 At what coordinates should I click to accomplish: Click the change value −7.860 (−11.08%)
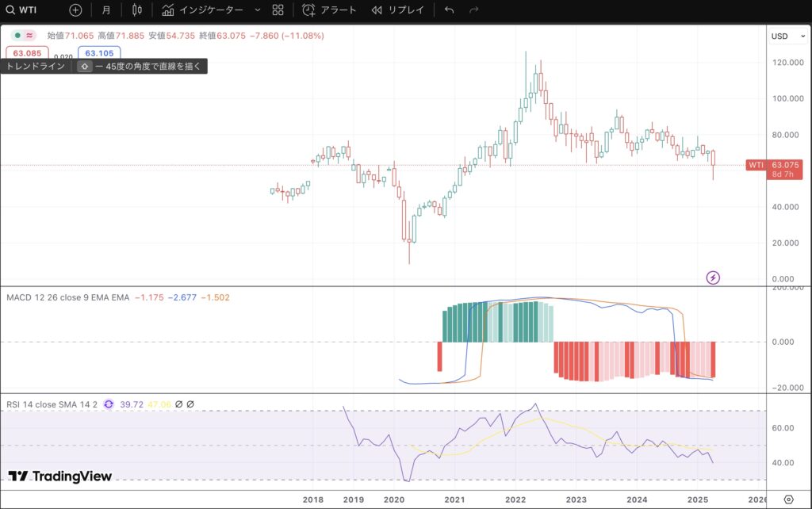pos(287,36)
